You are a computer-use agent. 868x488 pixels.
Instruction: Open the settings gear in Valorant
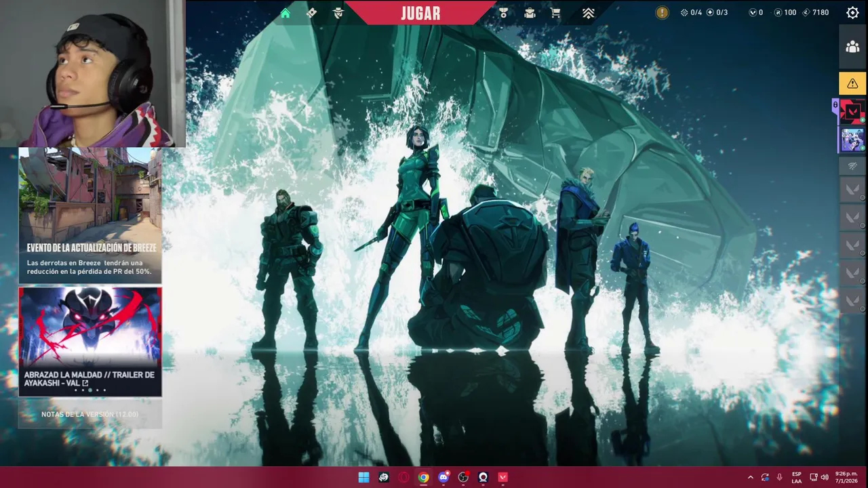(853, 12)
